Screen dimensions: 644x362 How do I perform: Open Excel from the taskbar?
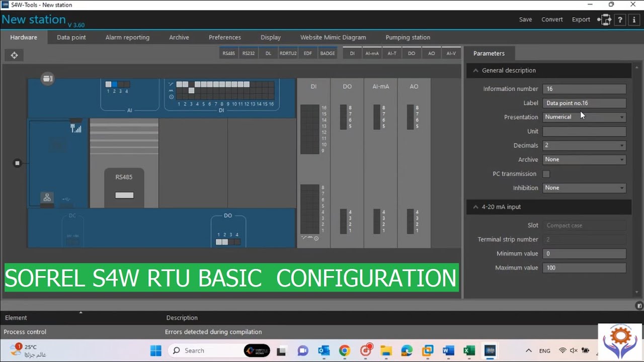click(x=469, y=350)
